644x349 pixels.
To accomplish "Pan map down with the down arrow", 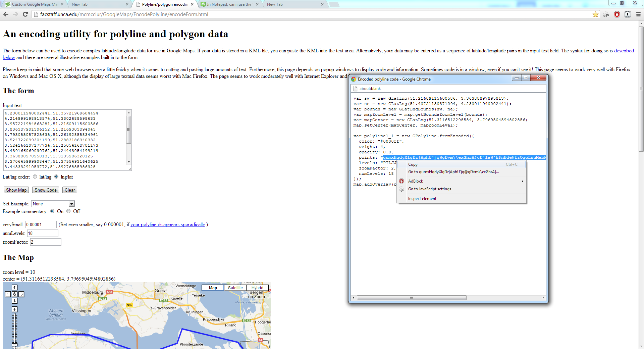I will tap(14, 301).
